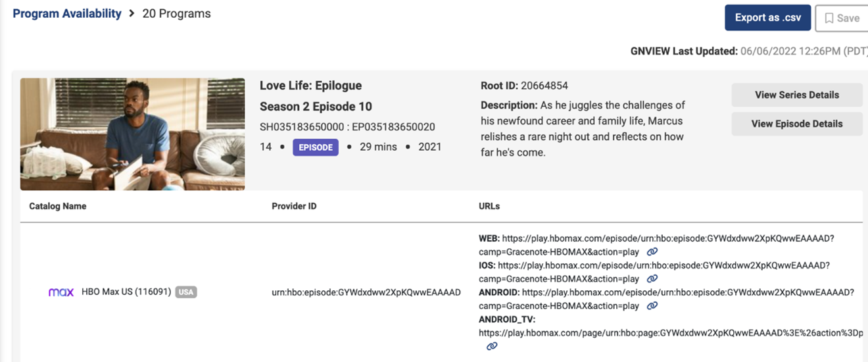Copy the ANDROID_TV URL link icon

click(x=492, y=346)
